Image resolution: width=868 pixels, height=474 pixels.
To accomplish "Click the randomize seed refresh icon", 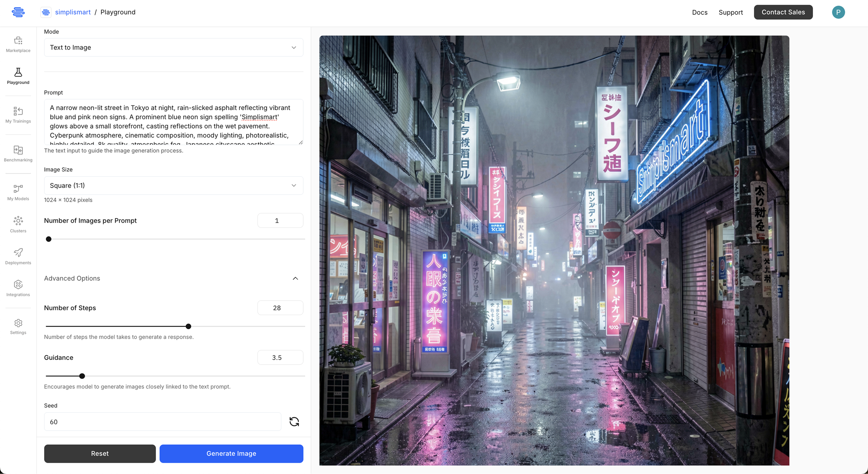I will (294, 421).
